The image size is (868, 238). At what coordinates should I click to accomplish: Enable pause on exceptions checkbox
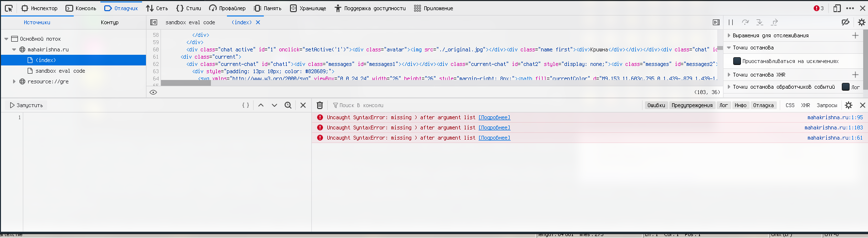pos(737,61)
